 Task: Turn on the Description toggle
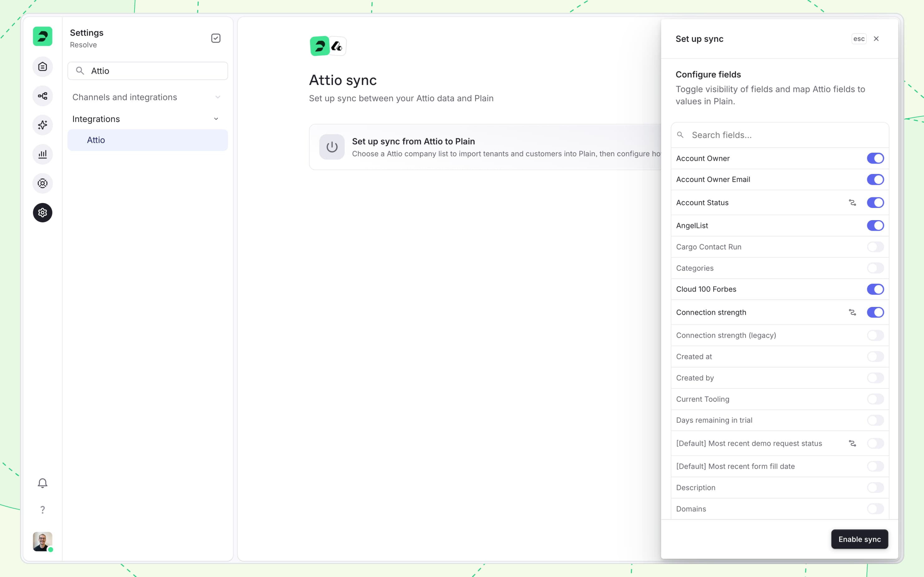click(875, 488)
